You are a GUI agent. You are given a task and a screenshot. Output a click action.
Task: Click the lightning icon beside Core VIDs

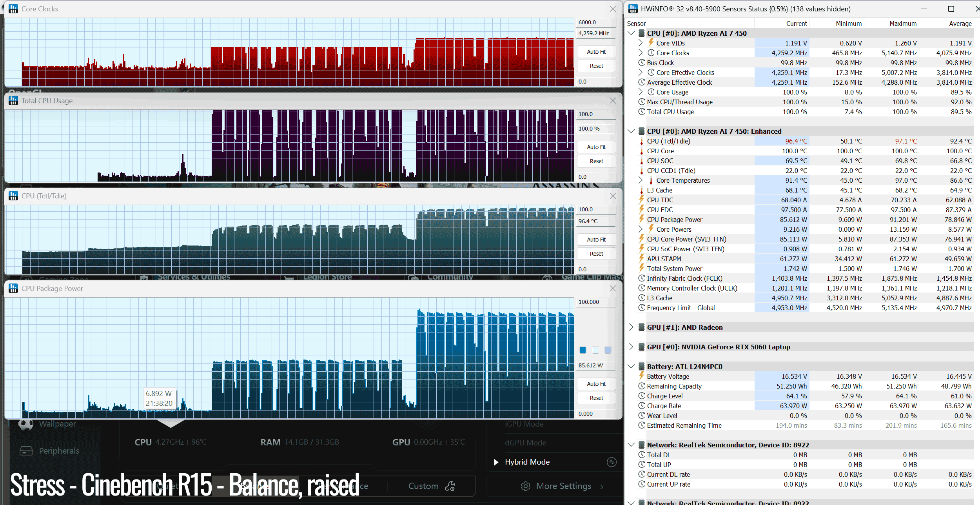tap(651, 43)
